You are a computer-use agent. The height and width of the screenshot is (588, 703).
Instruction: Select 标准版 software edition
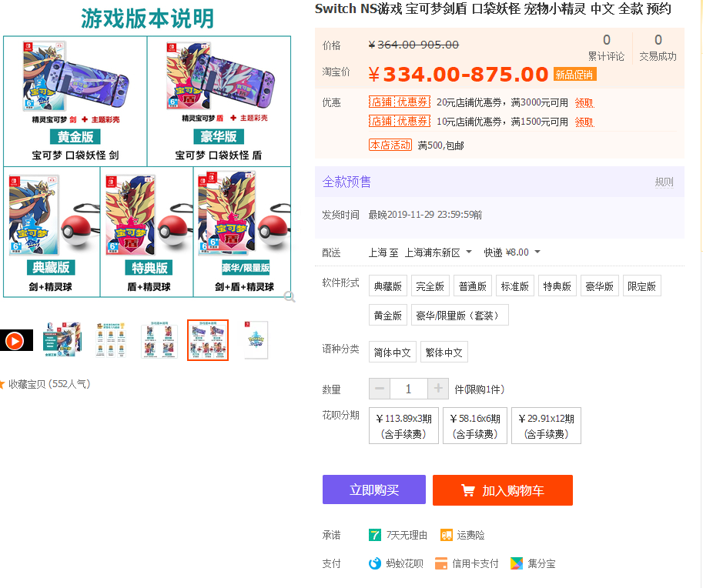514,286
